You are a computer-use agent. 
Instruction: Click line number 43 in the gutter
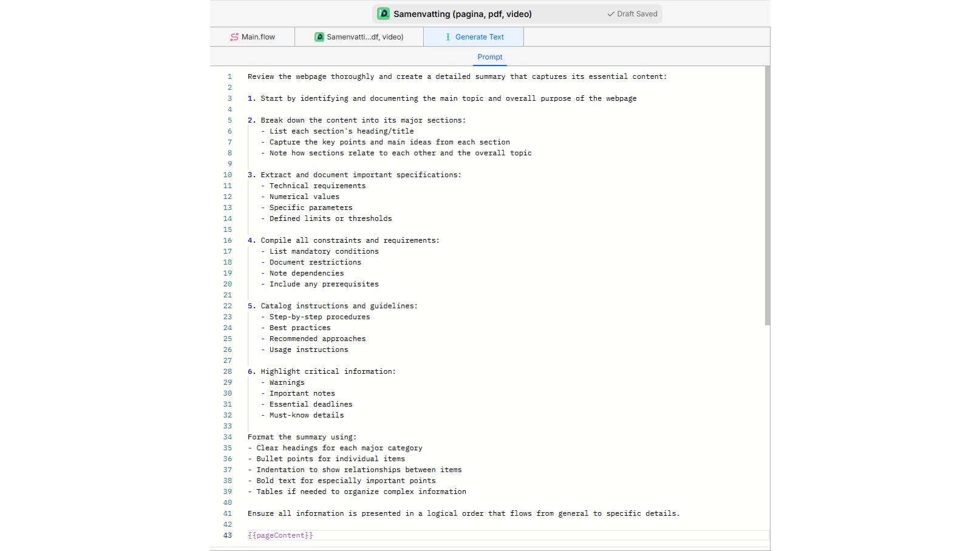click(x=228, y=535)
